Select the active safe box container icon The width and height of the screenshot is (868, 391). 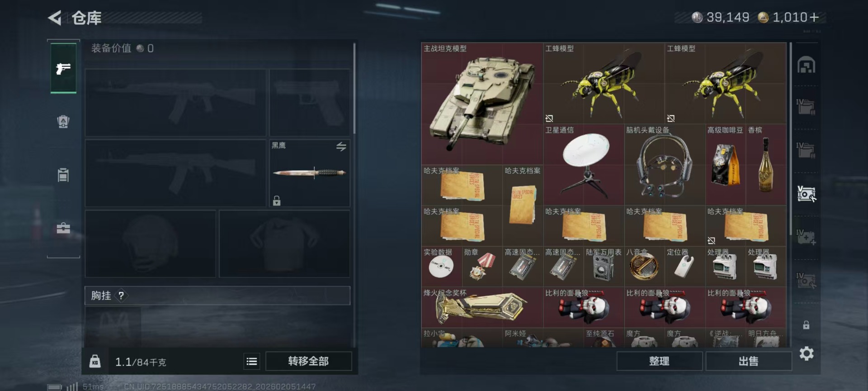807,194
